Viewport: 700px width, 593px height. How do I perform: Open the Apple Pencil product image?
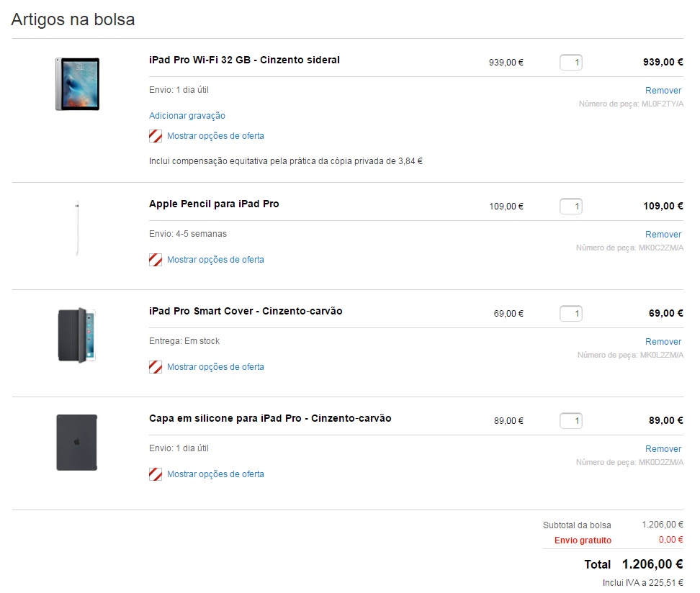(x=77, y=228)
